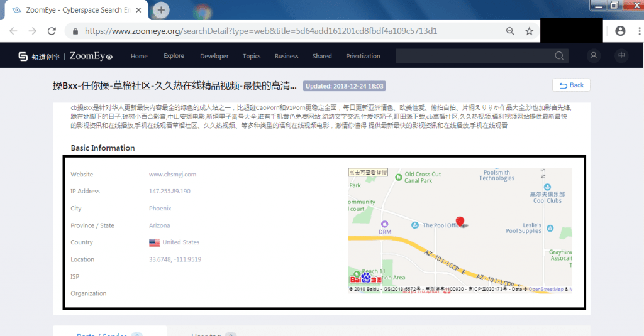
Task: Click the zoom magnifier icon in address bar
Action: click(510, 31)
